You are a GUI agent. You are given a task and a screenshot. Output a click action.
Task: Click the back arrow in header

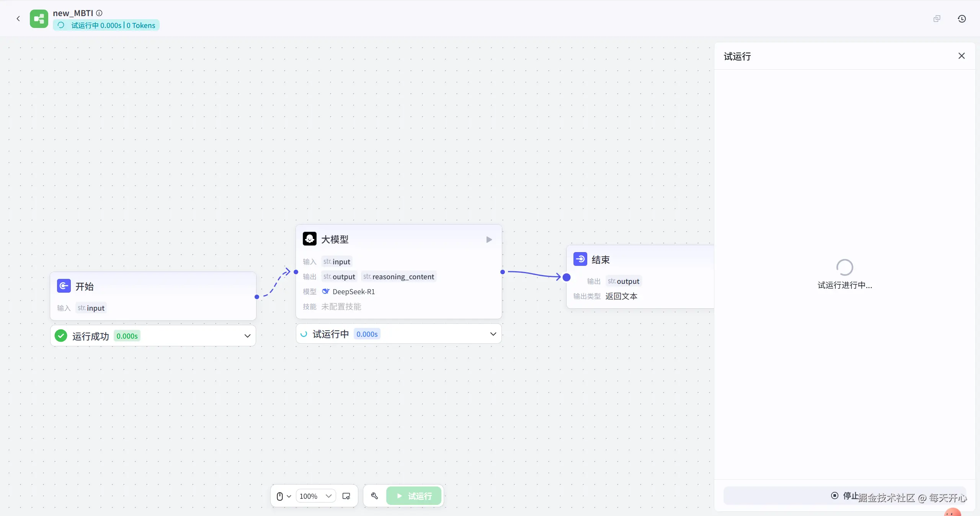pos(18,18)
